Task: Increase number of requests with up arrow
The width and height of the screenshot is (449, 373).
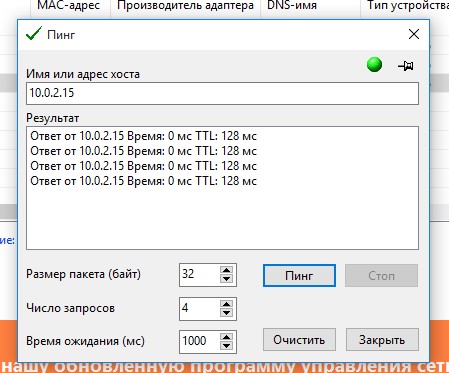Action: 227,304
